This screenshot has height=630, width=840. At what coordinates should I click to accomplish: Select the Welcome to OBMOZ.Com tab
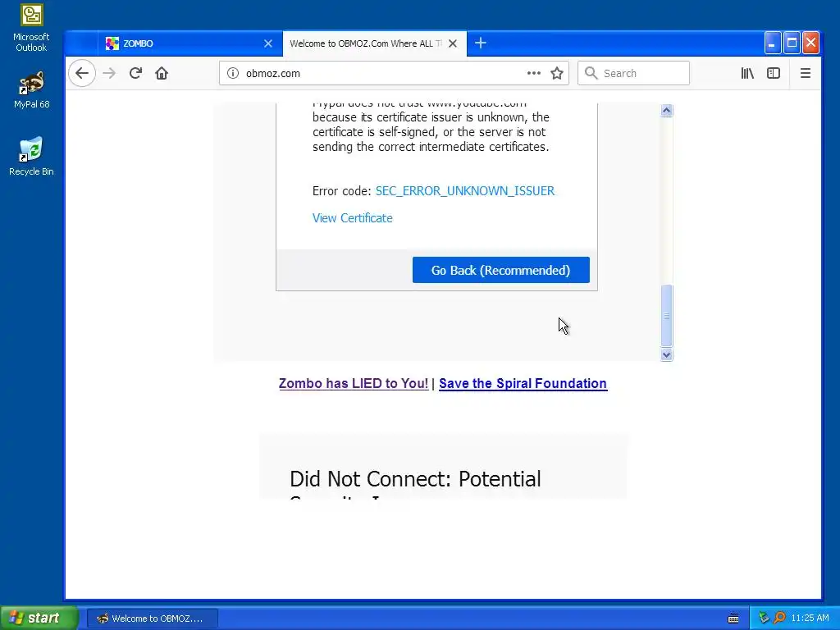tap(374, 43)
